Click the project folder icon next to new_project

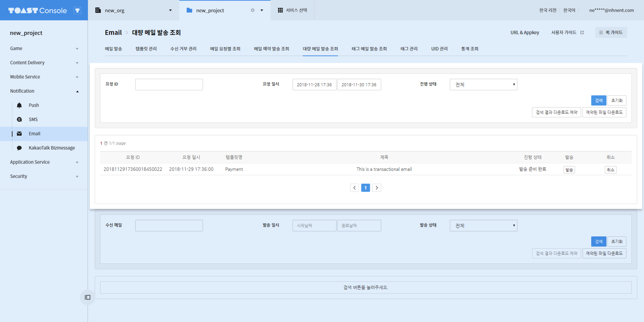point(189,10)
